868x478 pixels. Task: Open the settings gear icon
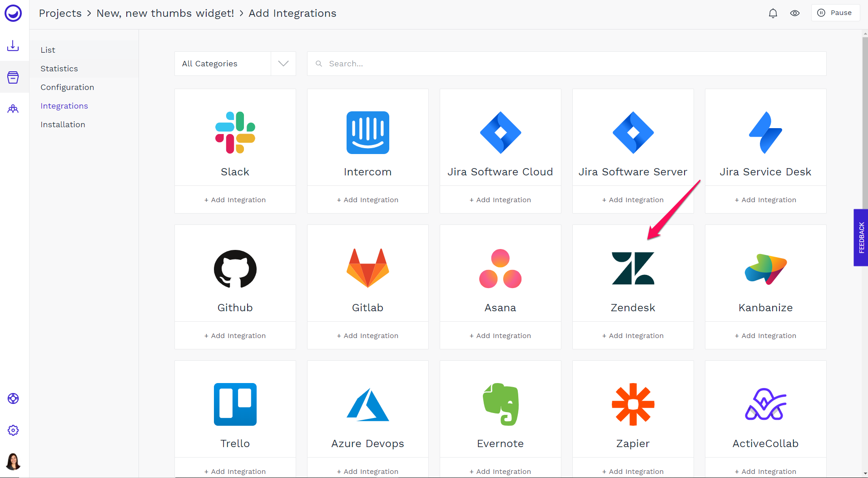tap(13, 430)
